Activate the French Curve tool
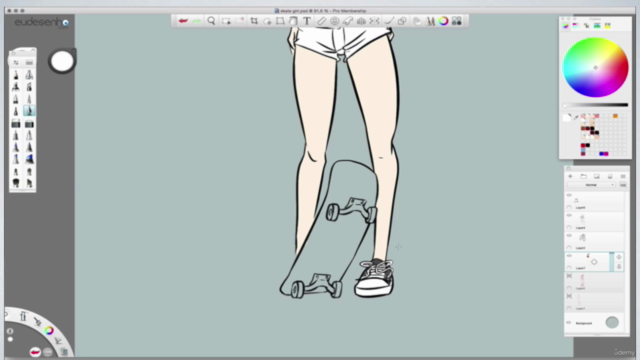Image resolution: width=640 pixels, height=360 pixels. (348, 21)
